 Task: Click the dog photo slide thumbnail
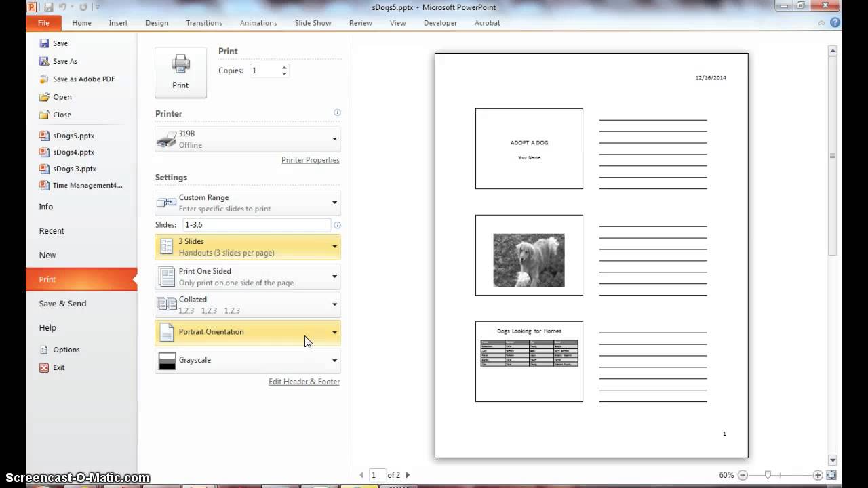529,255
